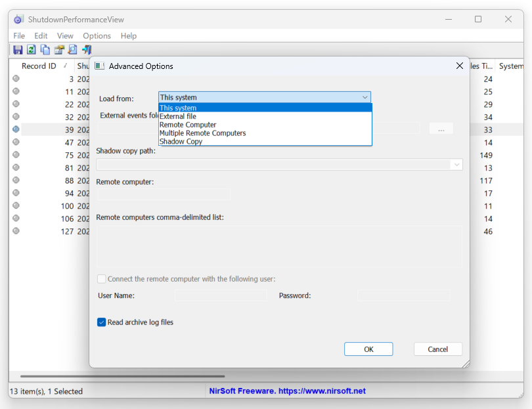Image resolution: width=532 pixels, height=409 pixels.
Task: Click the status icon of record 127
Action: coord(16,231)
